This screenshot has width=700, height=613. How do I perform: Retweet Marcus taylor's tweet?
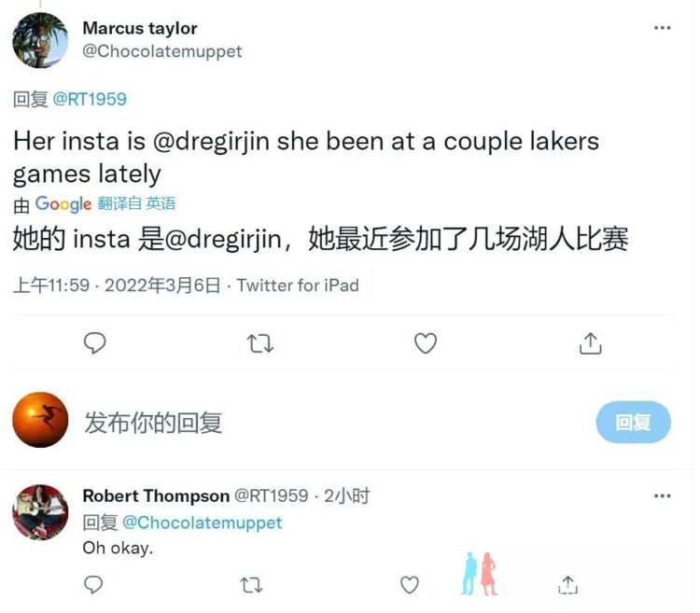[x=260, y=343]
